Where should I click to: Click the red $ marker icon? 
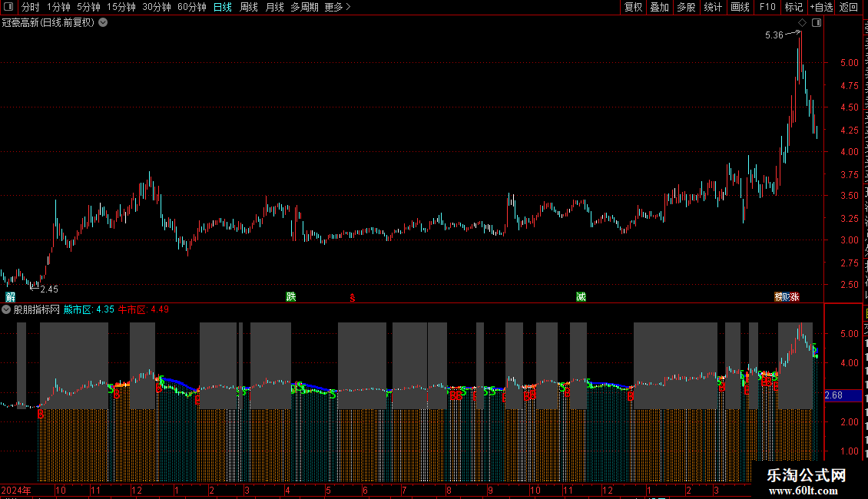(352, 298)
